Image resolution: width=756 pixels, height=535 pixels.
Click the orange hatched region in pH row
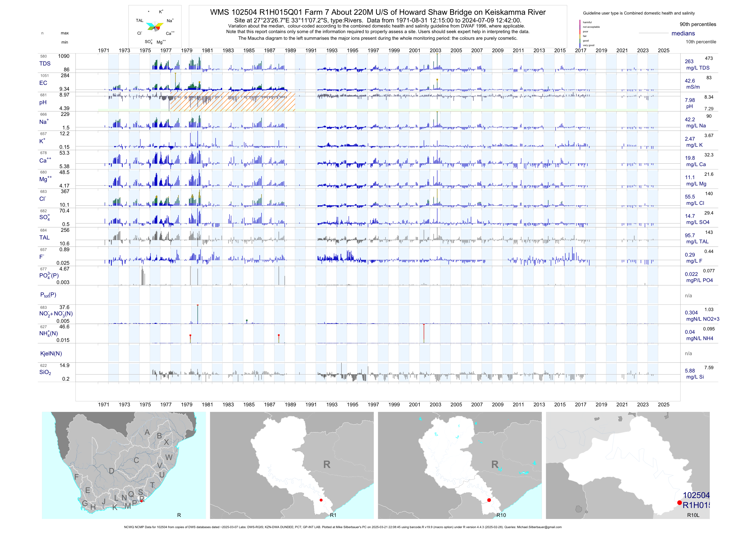tap(232, 101)
